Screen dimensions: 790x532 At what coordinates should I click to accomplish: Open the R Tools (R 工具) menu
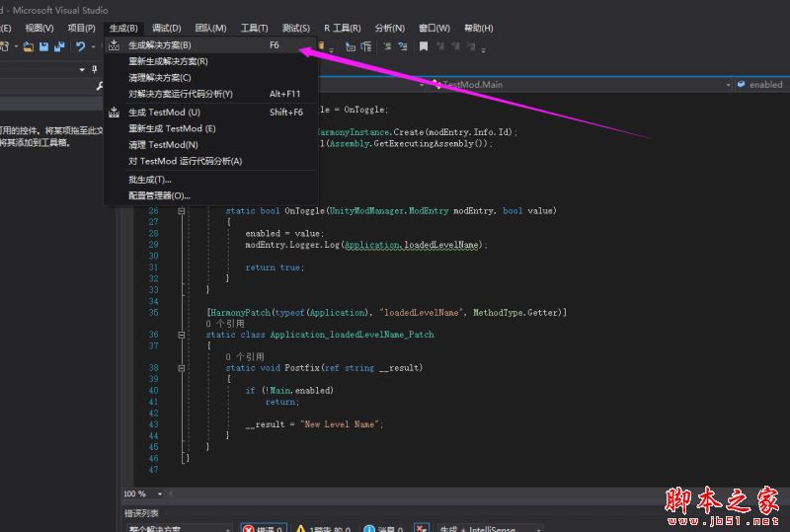point(342,29)
